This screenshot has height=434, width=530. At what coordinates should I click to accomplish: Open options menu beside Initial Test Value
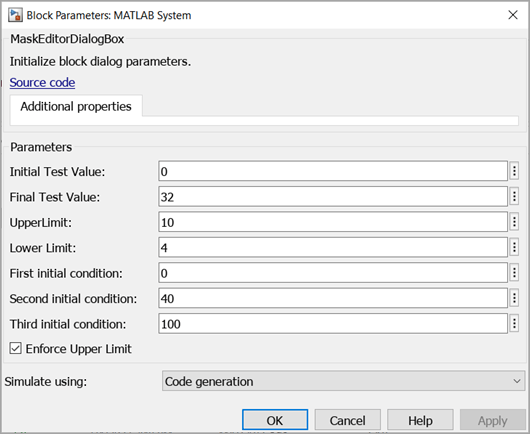pyautogui.click(x=514, y=171)
